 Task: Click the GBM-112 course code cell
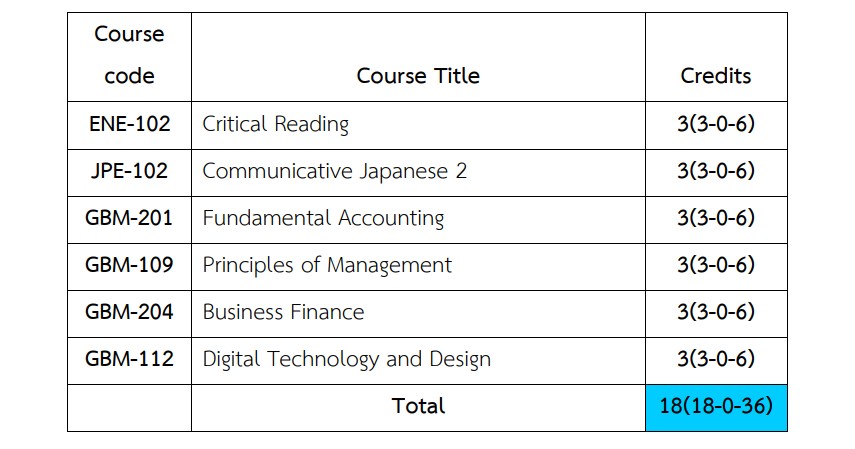pos(129,359)
